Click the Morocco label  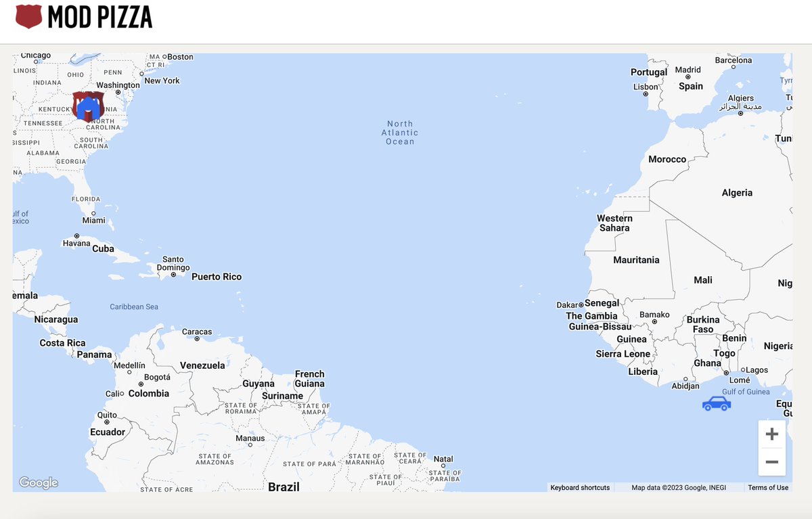point(667,159)
